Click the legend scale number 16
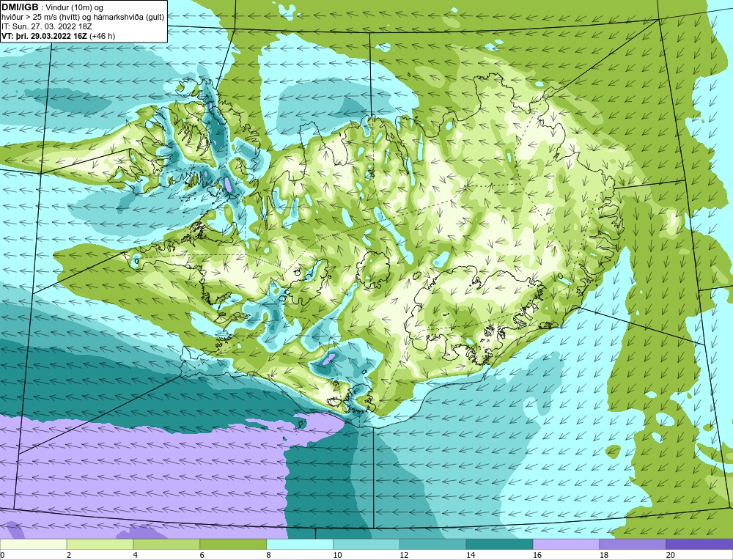The image size is (733, 560). coord(537,555)
